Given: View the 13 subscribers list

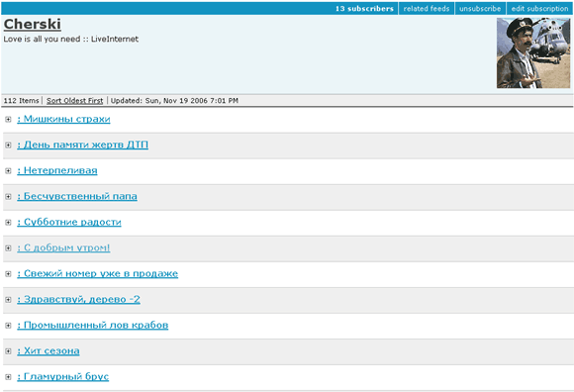Looking at the screenshot, I should pos(364,9).
